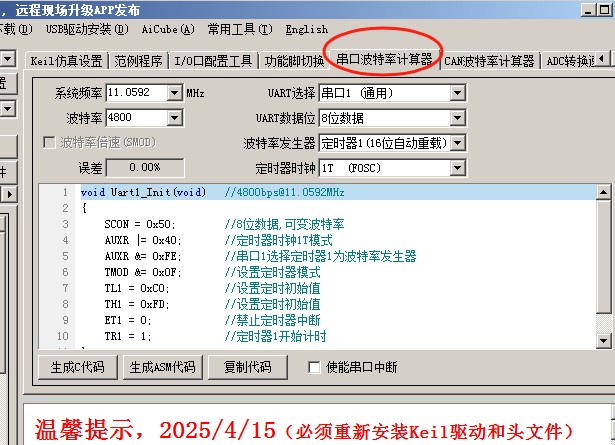
Task: Click the right-arrow button on left panel
Action: click(9, 194)
